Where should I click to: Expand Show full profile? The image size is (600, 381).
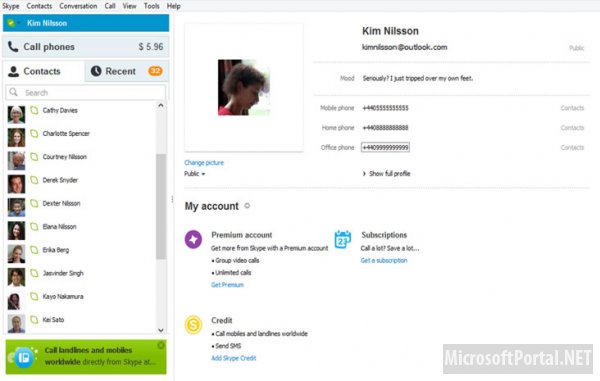pyautogui.click(x=386, y=174)
